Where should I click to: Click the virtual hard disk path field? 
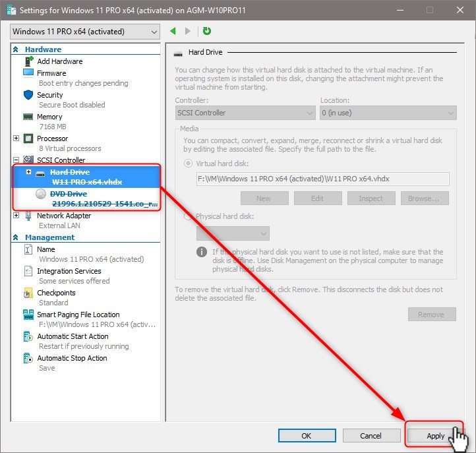322,179
